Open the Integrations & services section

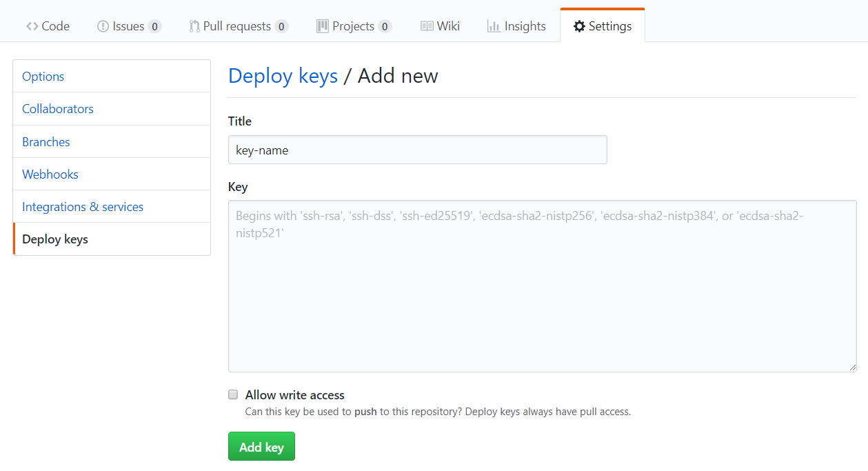click(x=82, y=206)
